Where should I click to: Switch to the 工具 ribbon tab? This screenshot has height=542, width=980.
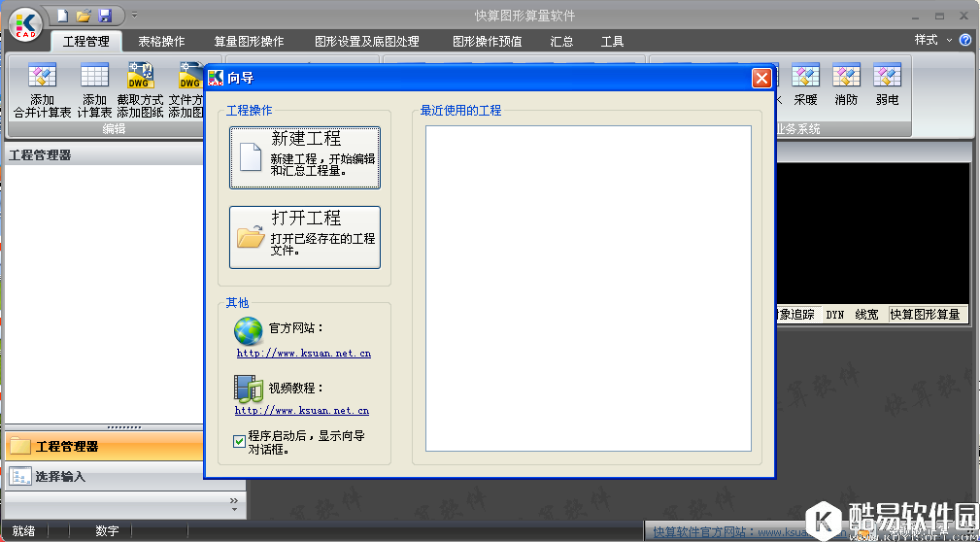click(x=613, y=41)
